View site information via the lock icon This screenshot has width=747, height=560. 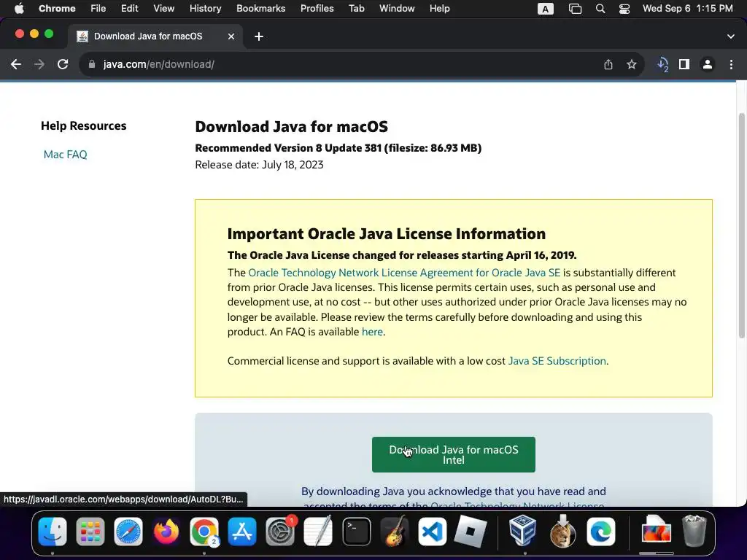(x=92, y=64)
